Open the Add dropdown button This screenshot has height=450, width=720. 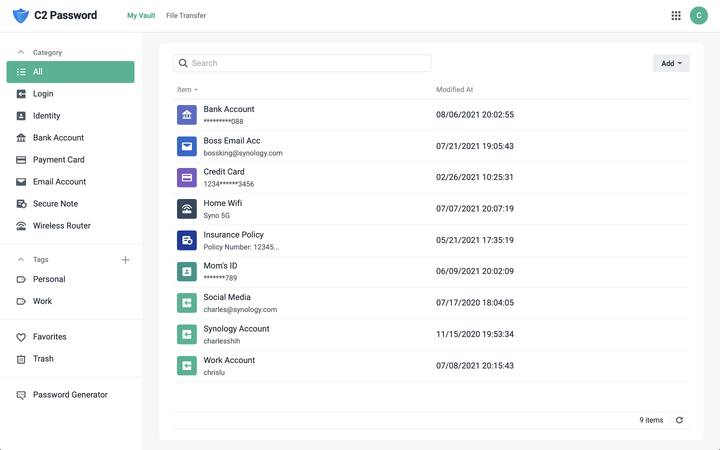click(x=671, y=63)
